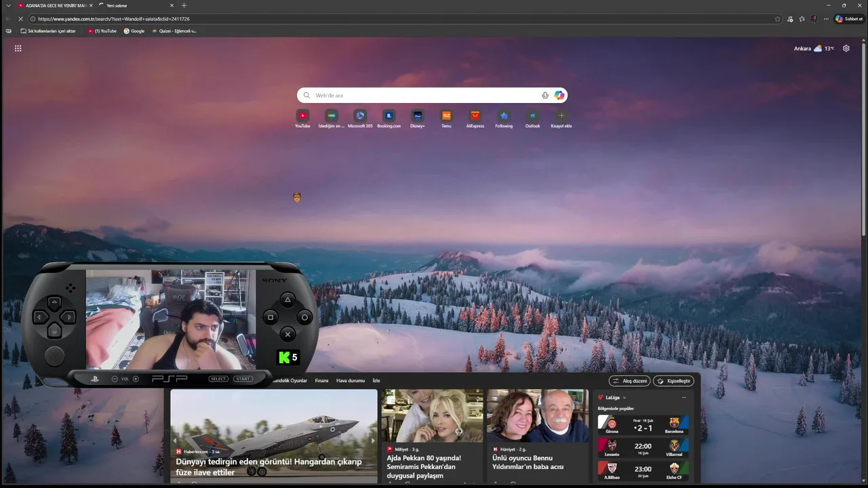This screenshot has height=488, width=868.
Task: Open the Microsoft 365 shortcut tile
Action: (x=360, y=119)
